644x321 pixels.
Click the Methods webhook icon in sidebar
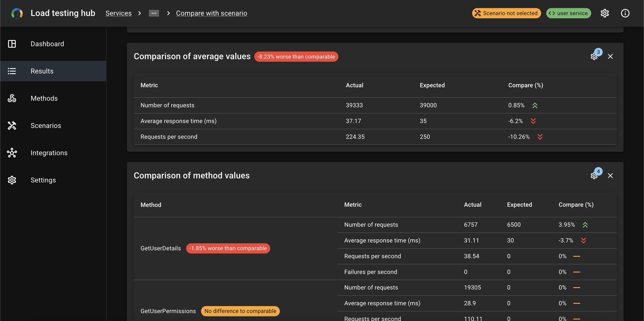click(12, 98)
